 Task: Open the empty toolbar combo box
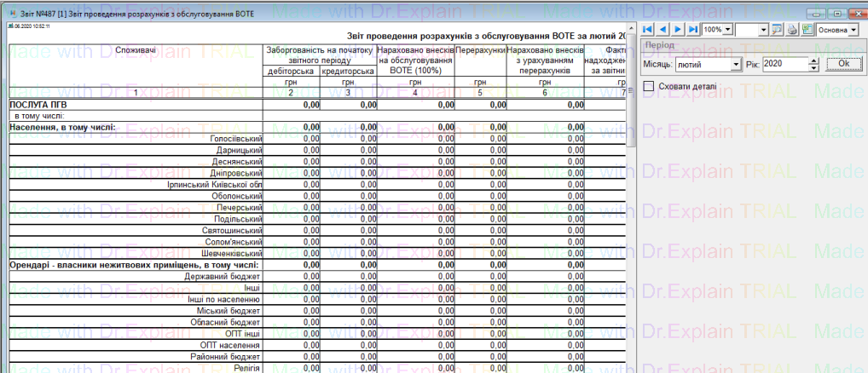[763, 30]
